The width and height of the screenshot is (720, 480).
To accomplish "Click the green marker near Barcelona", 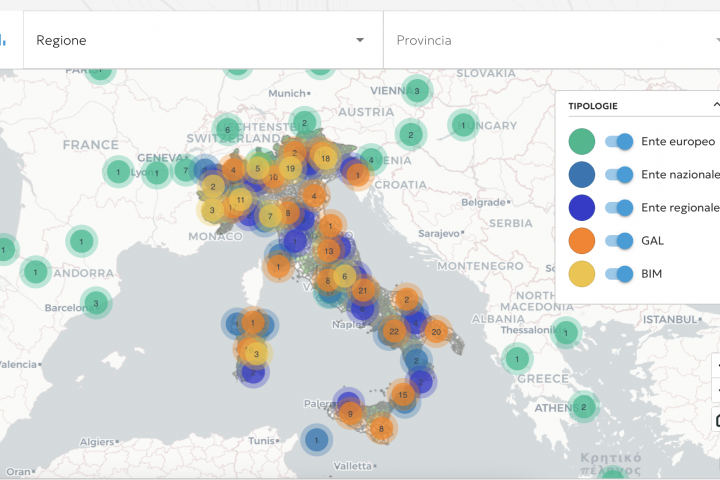I will tap(95, 303).
